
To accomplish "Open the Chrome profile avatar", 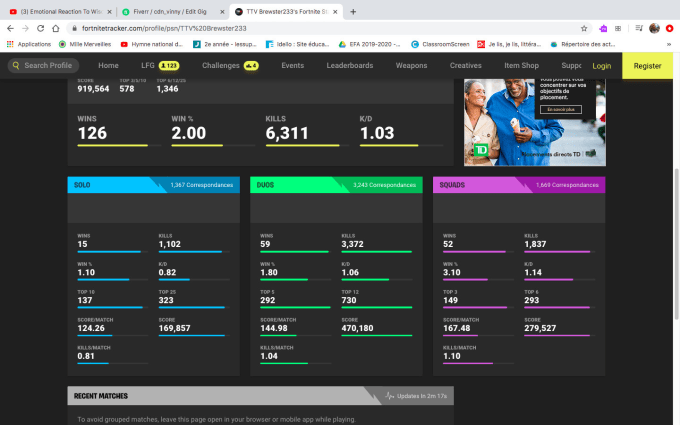I will (x=654, y=28).
